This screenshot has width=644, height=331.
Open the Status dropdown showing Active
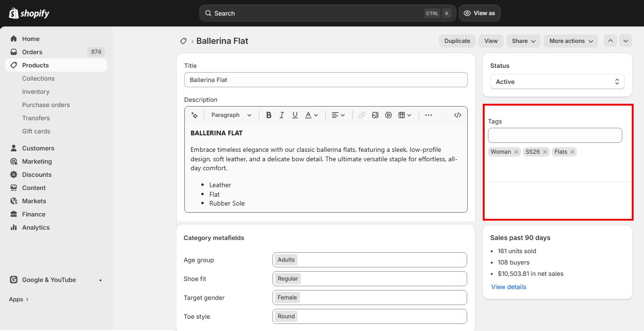coord(557,82)
